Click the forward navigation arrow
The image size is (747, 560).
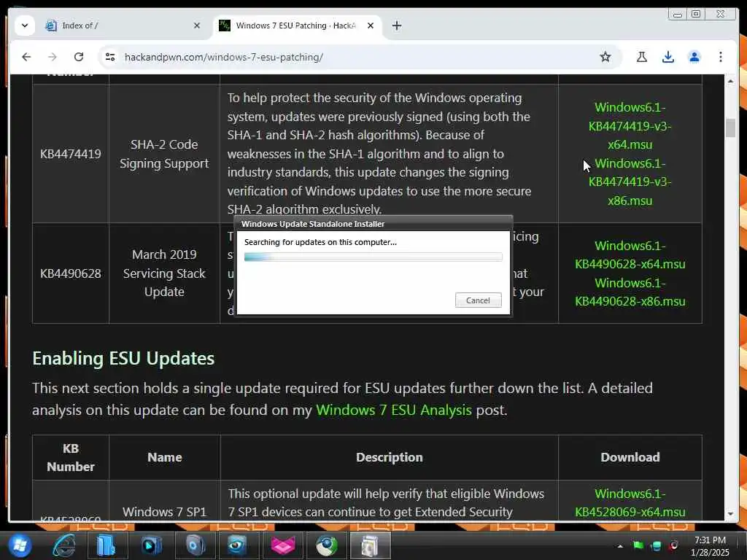click(53, 57)
